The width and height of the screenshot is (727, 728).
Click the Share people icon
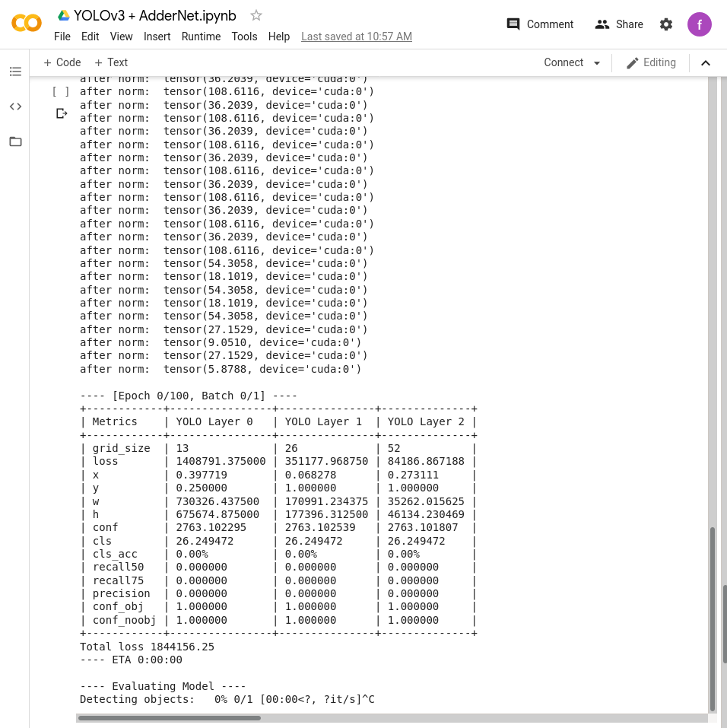(602, 24)
